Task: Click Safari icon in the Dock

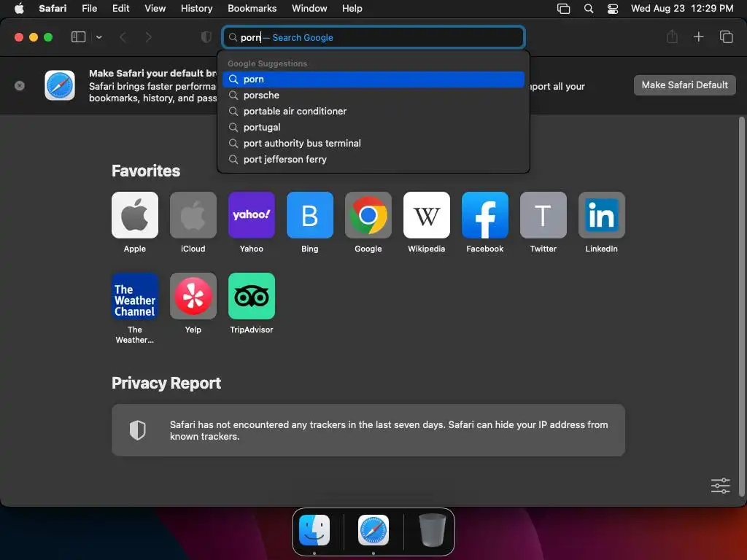Action: [x=373, y=530]
